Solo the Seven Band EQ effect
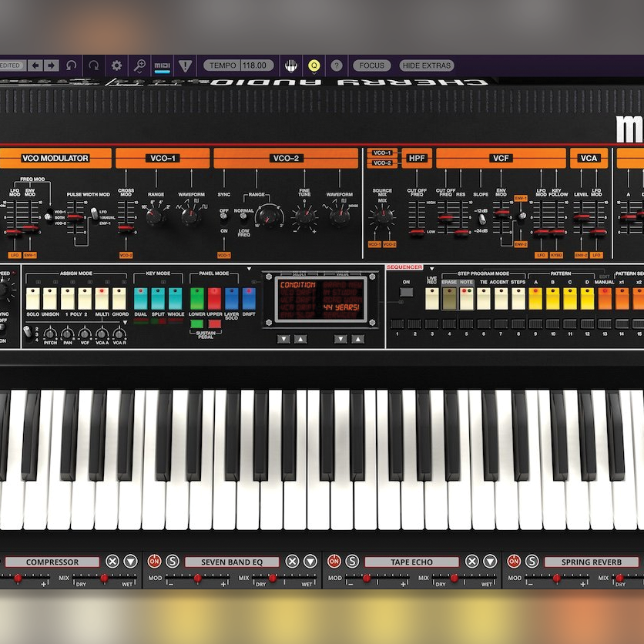 tap(173, 561)
